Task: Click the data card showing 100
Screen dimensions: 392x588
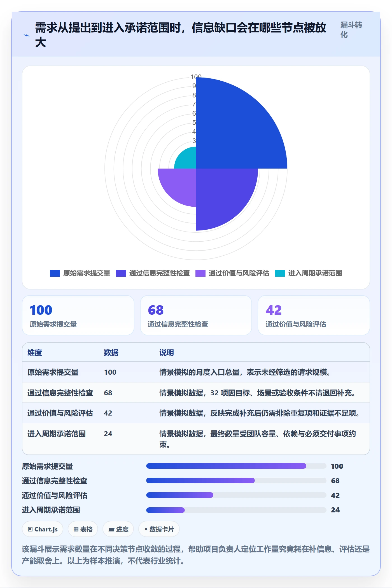Action: pos(78,315)
